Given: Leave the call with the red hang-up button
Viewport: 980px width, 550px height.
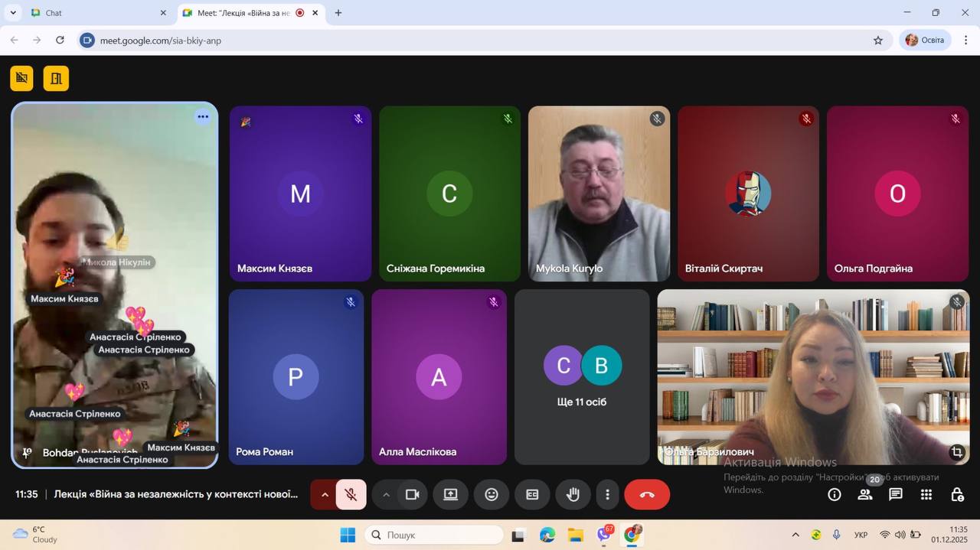Looking at the screenshot, I should 647,495.
